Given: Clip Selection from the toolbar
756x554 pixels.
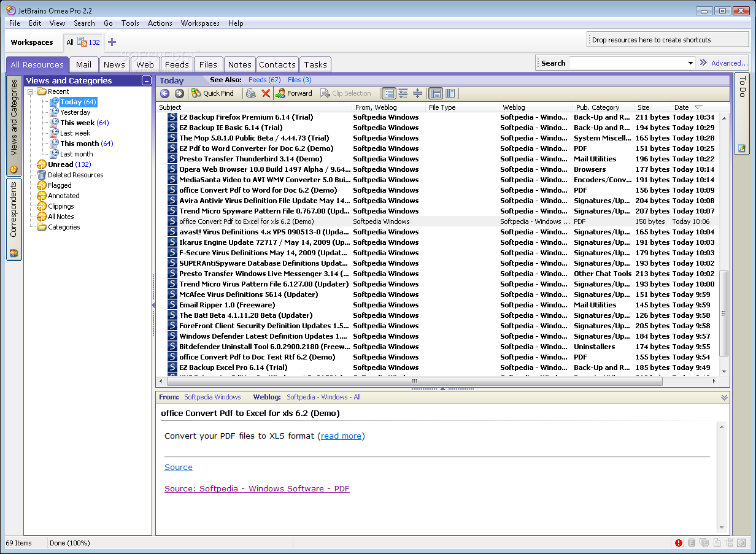Looking at the screenshot, I should click(346, 93).
